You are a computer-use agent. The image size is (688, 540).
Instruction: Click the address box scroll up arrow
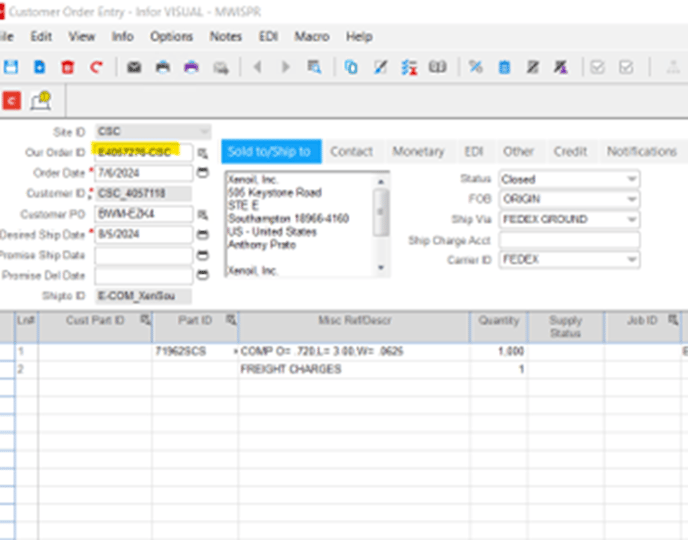click(381, 182)
